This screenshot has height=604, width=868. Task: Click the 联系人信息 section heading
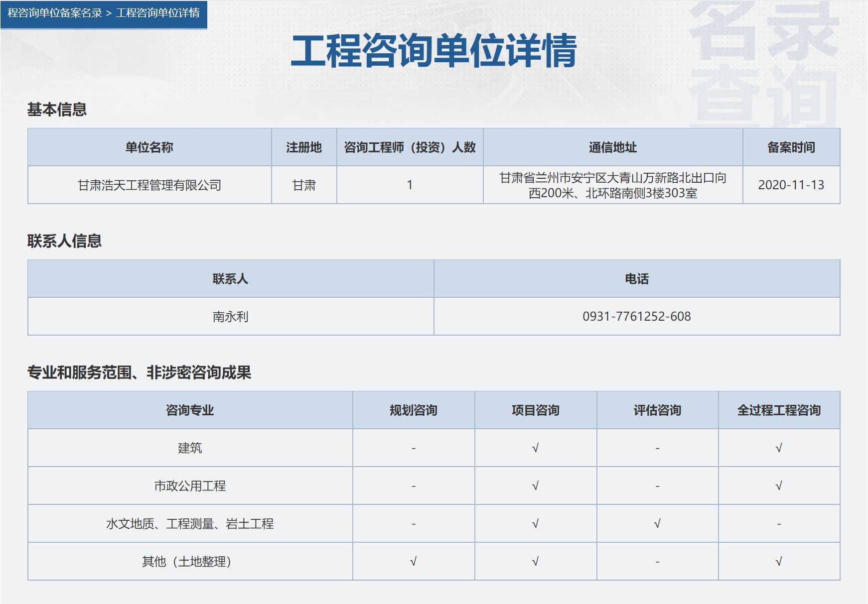(x=64, y=241)
